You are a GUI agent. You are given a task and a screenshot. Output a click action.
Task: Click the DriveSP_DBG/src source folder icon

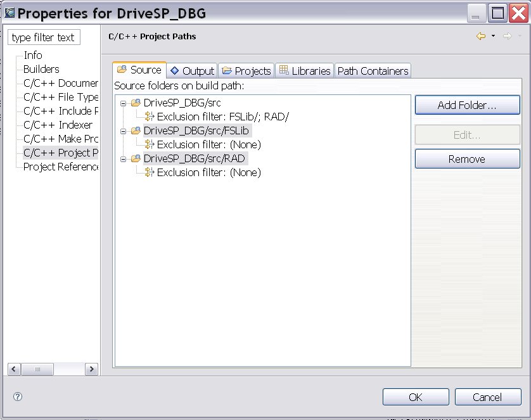[x=136, y=103]
